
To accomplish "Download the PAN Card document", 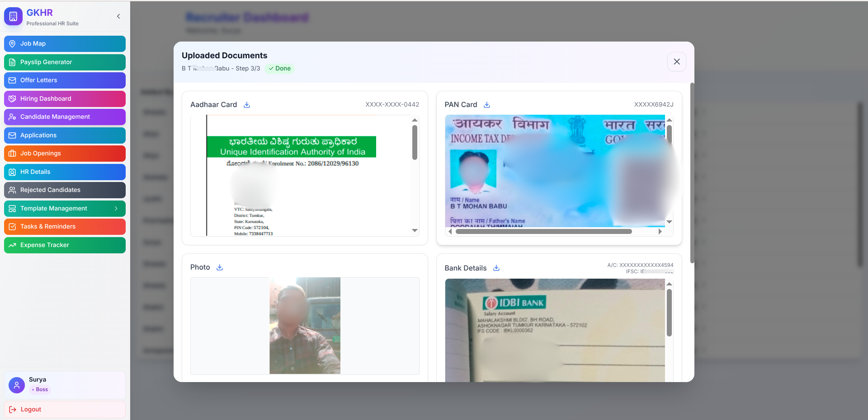I will (x=487, y=104).
